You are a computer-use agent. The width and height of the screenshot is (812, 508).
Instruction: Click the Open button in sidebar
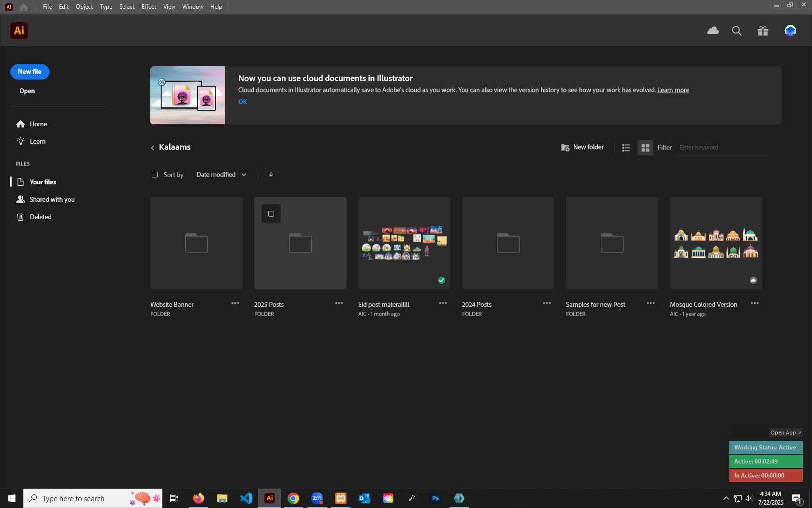(27, 91)
